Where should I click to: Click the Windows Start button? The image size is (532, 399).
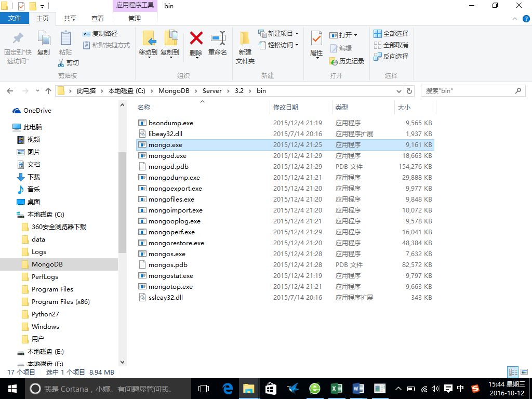(x=12, y=389)
